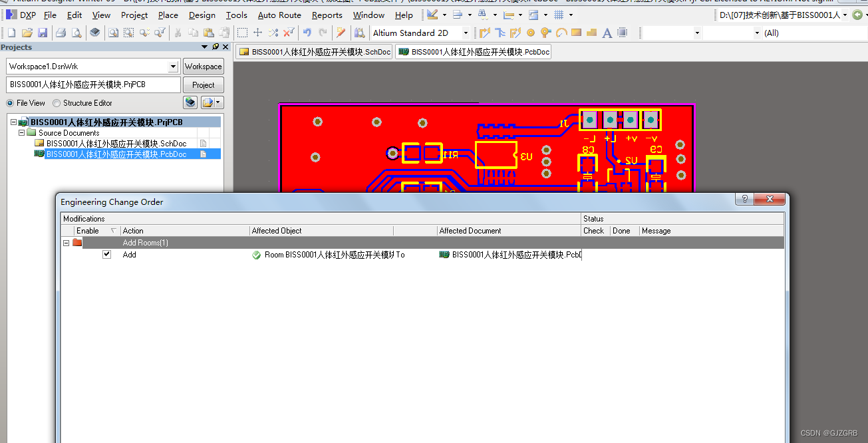
Task: Pin the Projects panel
Action: click(x=216, y=47)
